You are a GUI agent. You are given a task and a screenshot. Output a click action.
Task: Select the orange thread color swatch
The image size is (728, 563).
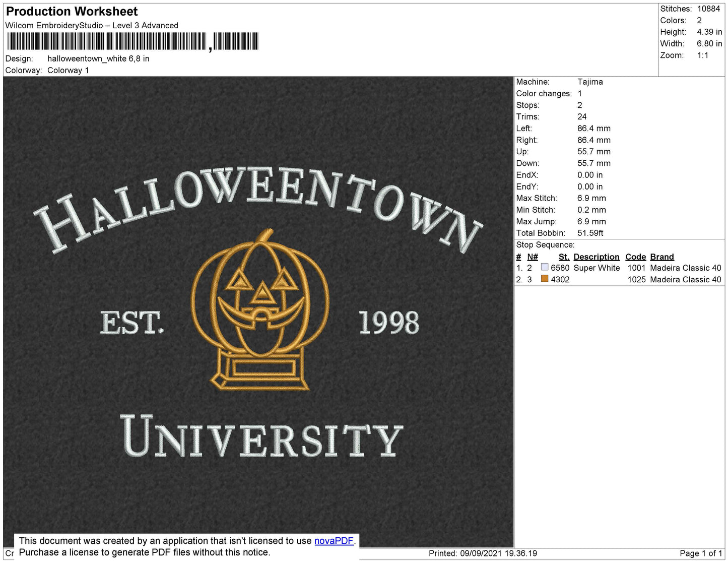tap(544, 279)
